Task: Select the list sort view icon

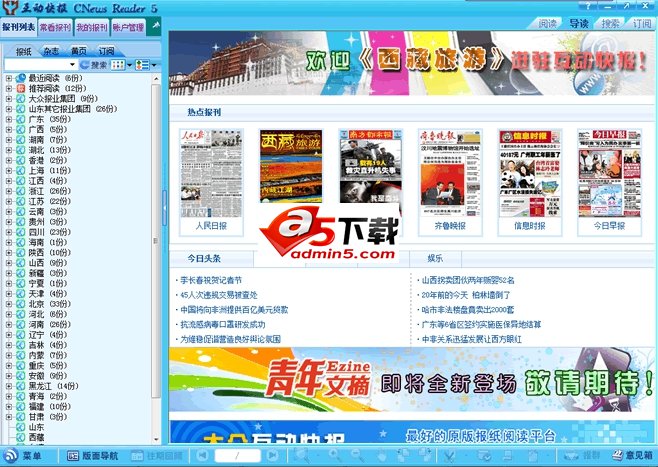Action: pos(143,65)
